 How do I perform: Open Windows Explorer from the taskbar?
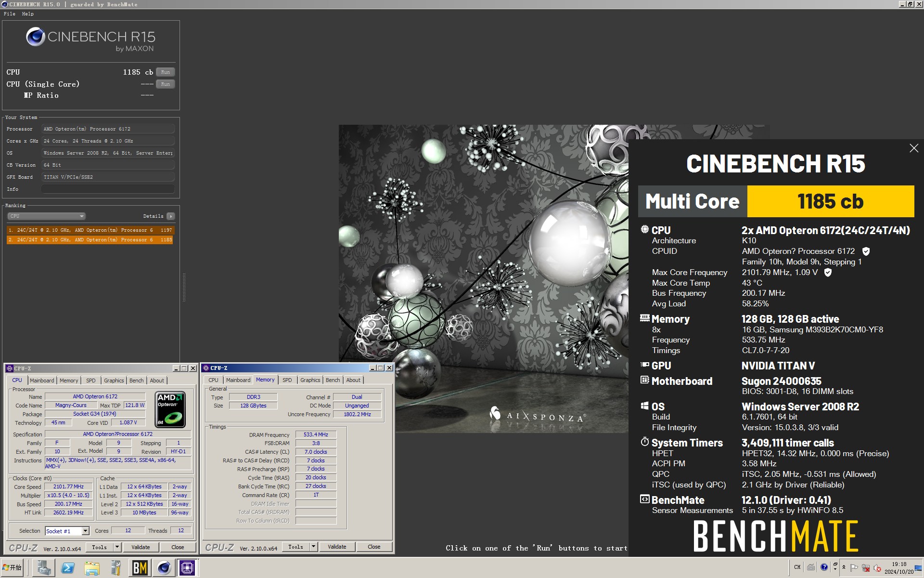pos(91,568)
